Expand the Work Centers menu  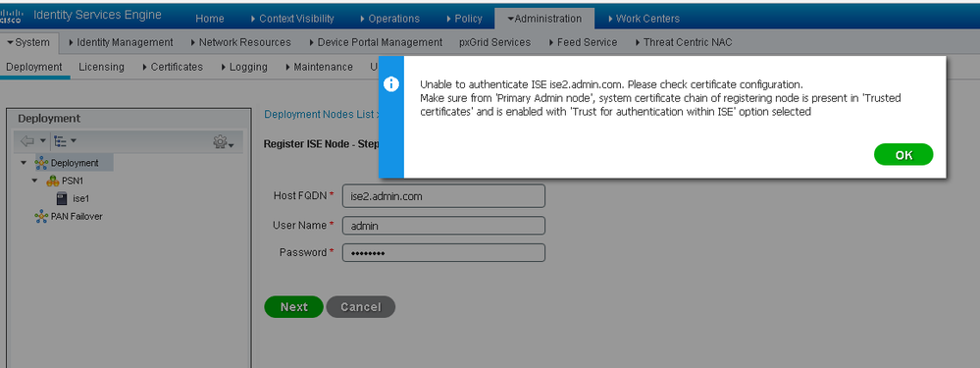click(644, 19)
